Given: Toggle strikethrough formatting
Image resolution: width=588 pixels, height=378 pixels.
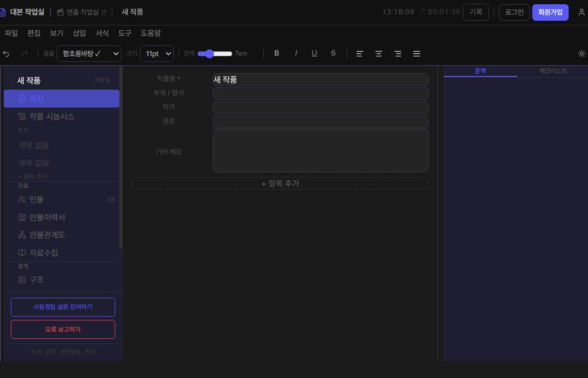Looking at the screenshot, I should (333, 53).
